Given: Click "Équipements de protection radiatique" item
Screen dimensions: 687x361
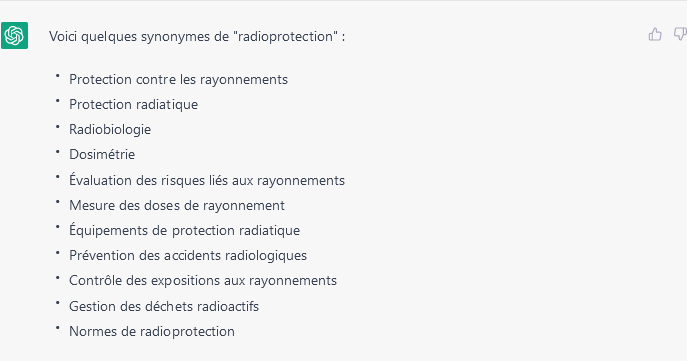Looking at the screenshot, I should click(184, 230).
